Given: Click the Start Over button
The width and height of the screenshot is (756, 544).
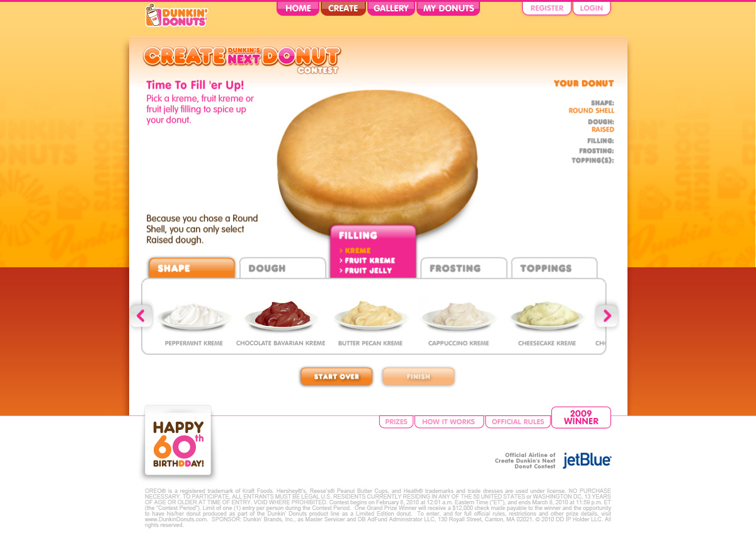Looking at the screenshot, I should 336,376.
